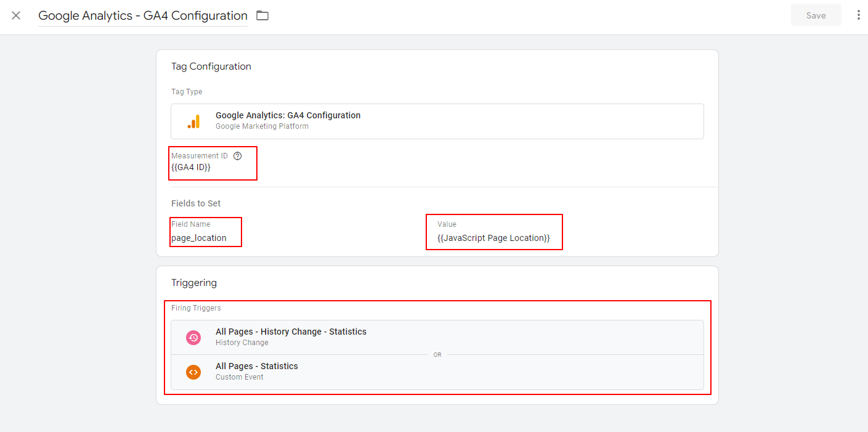
Task: Open the folder icon beside tag name
Action: tap(262, 15)
